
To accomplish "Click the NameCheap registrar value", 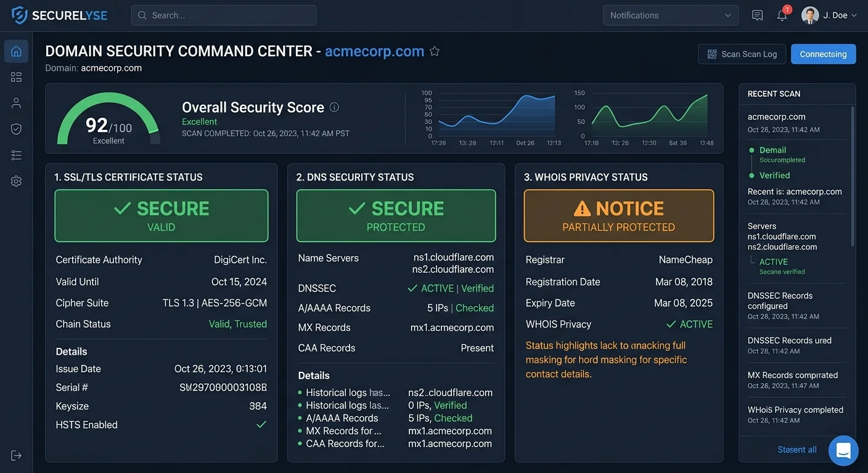I will pos(686,260).
